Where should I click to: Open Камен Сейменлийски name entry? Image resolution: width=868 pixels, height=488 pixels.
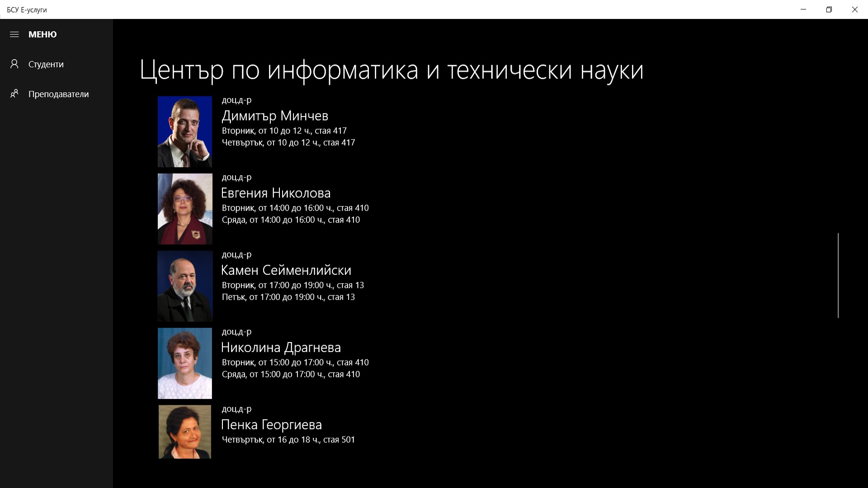point(286,270)
